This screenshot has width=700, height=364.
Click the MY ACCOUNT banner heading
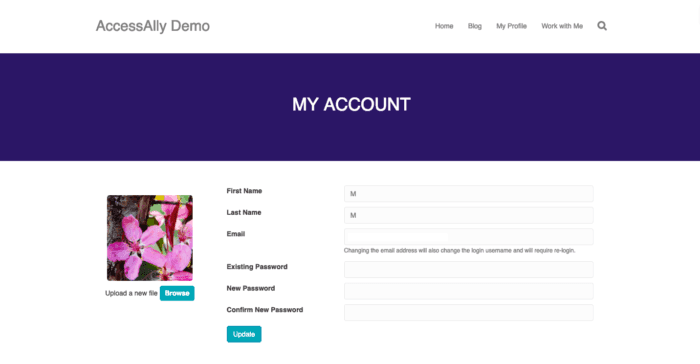351,105
